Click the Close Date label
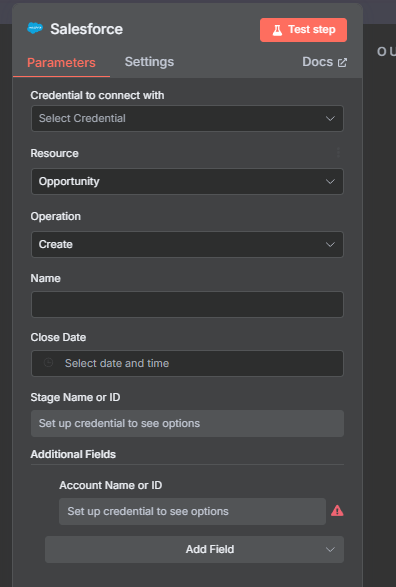Viewport: 396px width, 587px height. pyautogui.click(x=58, y=337)
